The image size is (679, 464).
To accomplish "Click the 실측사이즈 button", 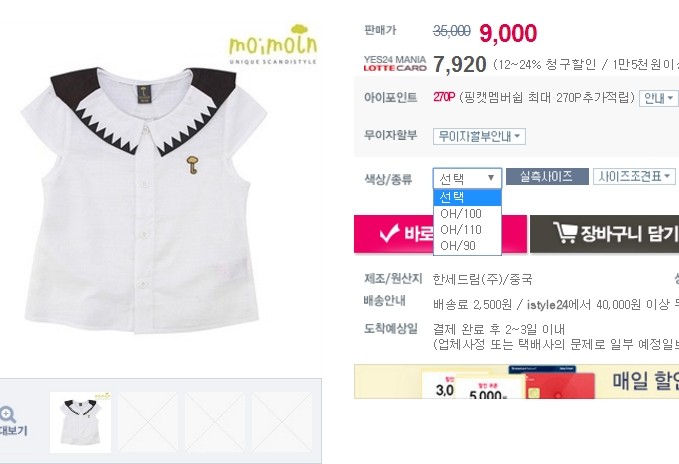I will coord(547,177).
